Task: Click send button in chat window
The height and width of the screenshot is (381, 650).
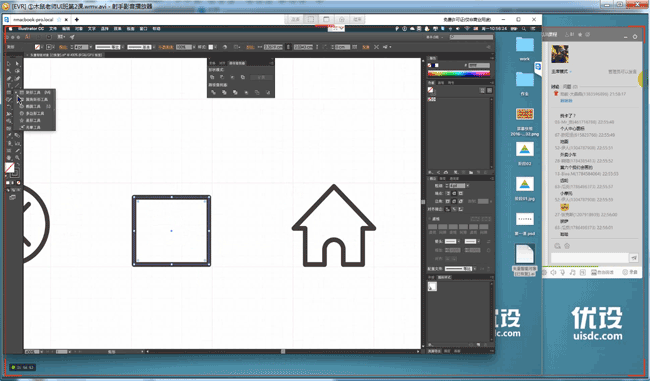Action: point(634,258)
